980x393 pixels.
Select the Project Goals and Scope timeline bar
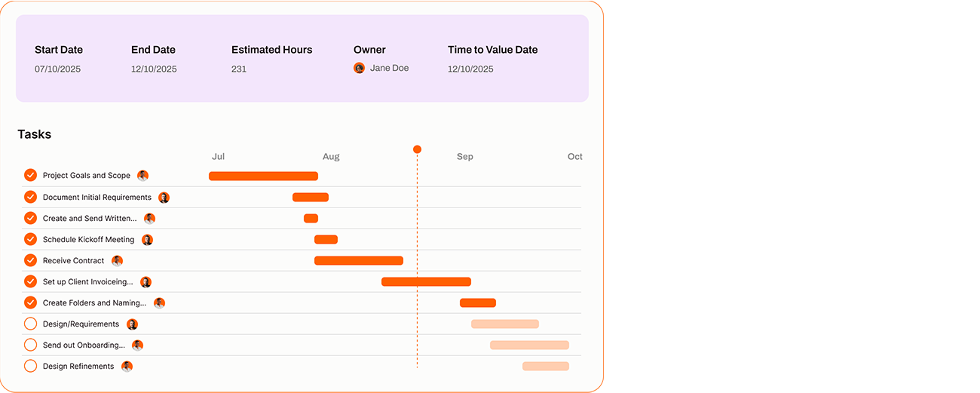point(263,176)
